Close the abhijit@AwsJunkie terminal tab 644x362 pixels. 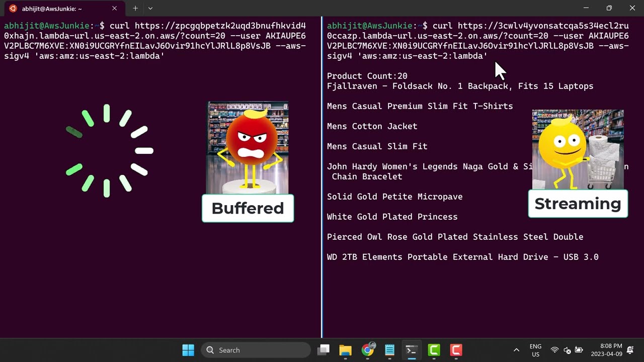[x=114, y=9]
